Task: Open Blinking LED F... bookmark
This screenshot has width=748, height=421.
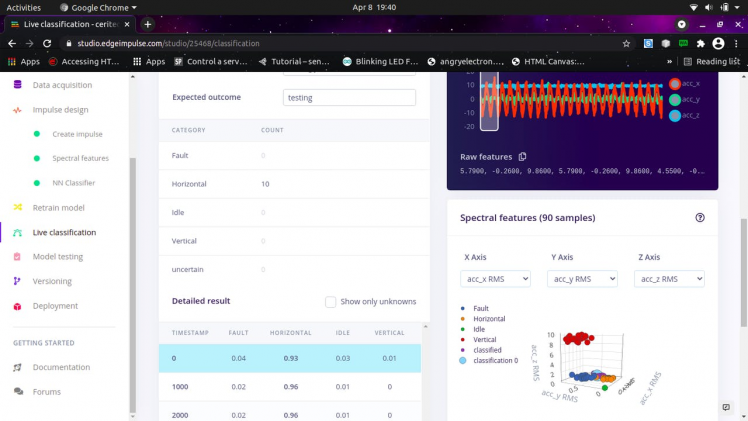Action: tap(381, 62)
